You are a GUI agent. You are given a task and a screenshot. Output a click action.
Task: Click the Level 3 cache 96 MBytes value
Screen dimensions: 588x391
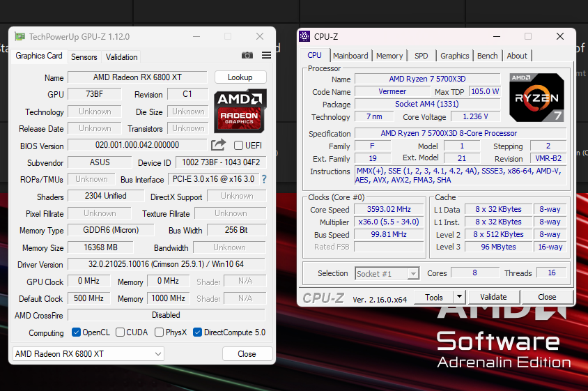[x=498, y=247]
